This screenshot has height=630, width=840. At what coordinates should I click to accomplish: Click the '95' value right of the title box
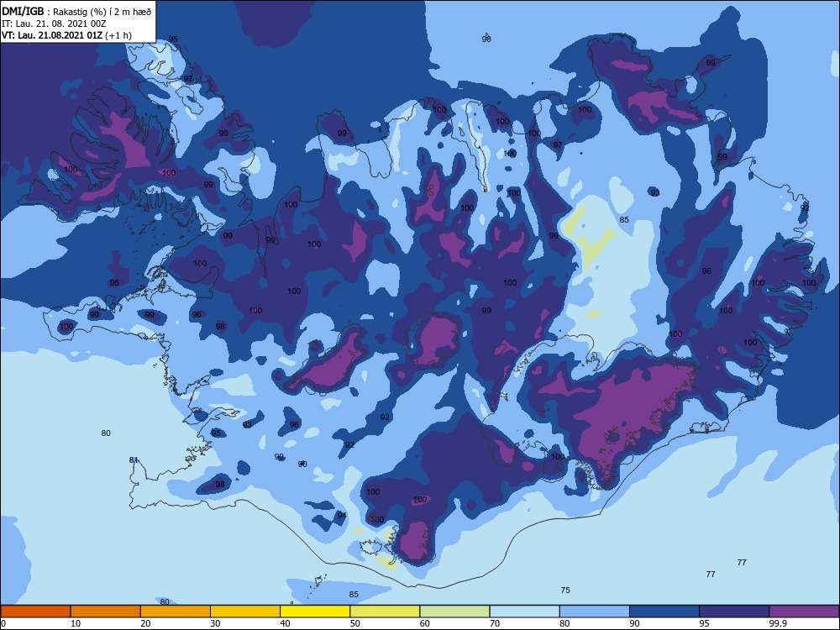173,39
